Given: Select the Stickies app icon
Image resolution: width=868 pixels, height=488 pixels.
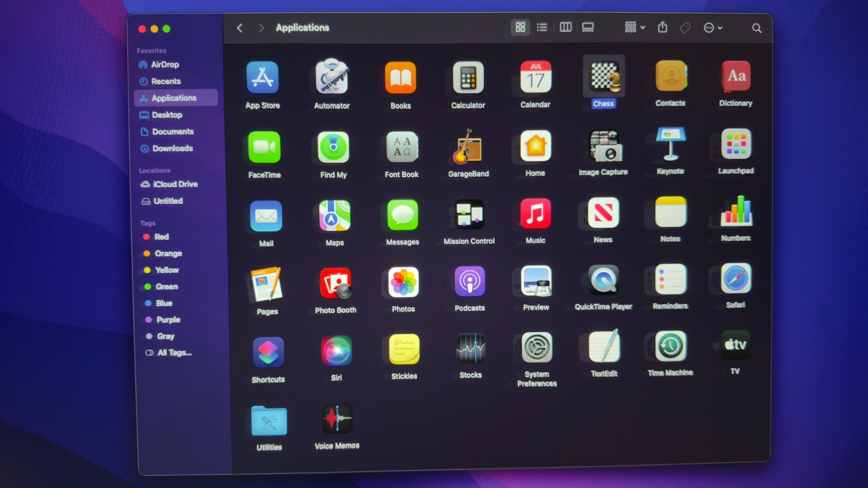Looking at the screenshot, I should pyautogui.click(x=404, y=349).
